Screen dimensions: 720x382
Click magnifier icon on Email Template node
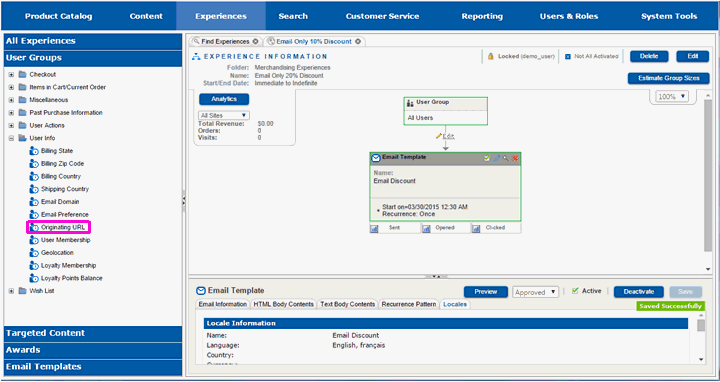coord(506,158)
